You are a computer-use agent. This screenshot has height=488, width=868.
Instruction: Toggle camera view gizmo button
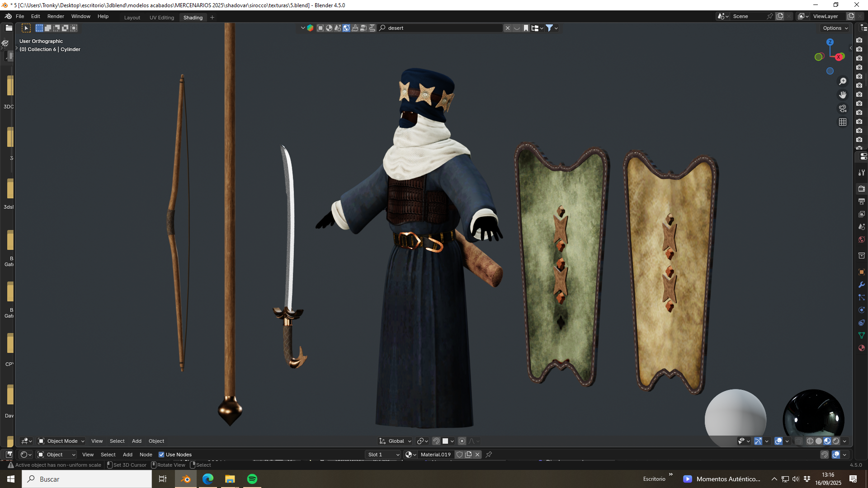[843, 108]
